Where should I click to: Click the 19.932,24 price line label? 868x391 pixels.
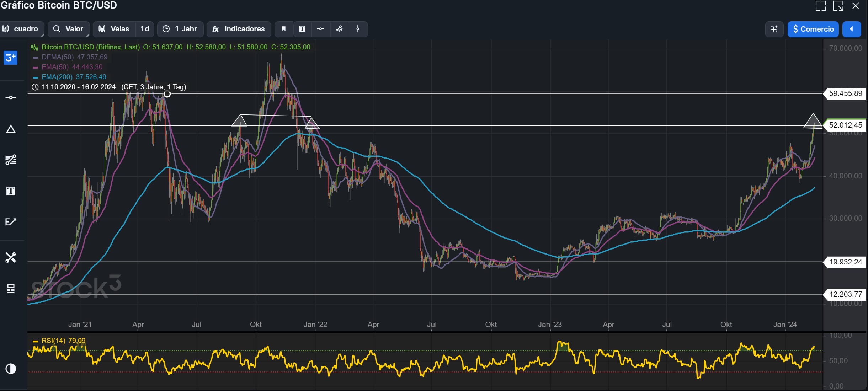pos(845,262)
